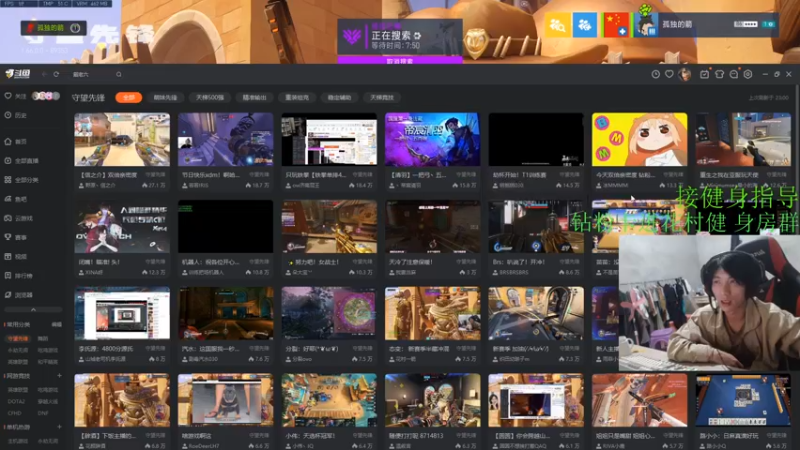Click the Douyu logo in the title bar
Viewport: 800px width, 450px height.
[18, 74]
